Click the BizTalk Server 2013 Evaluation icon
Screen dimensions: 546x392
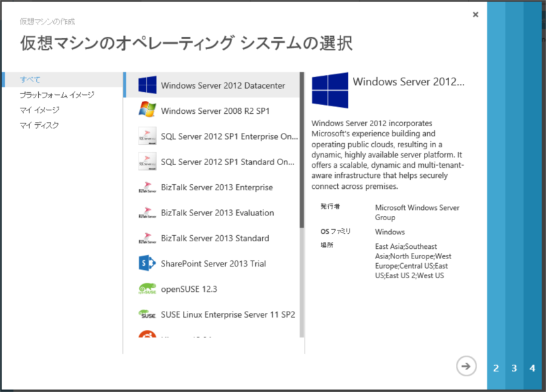[147, 213]
